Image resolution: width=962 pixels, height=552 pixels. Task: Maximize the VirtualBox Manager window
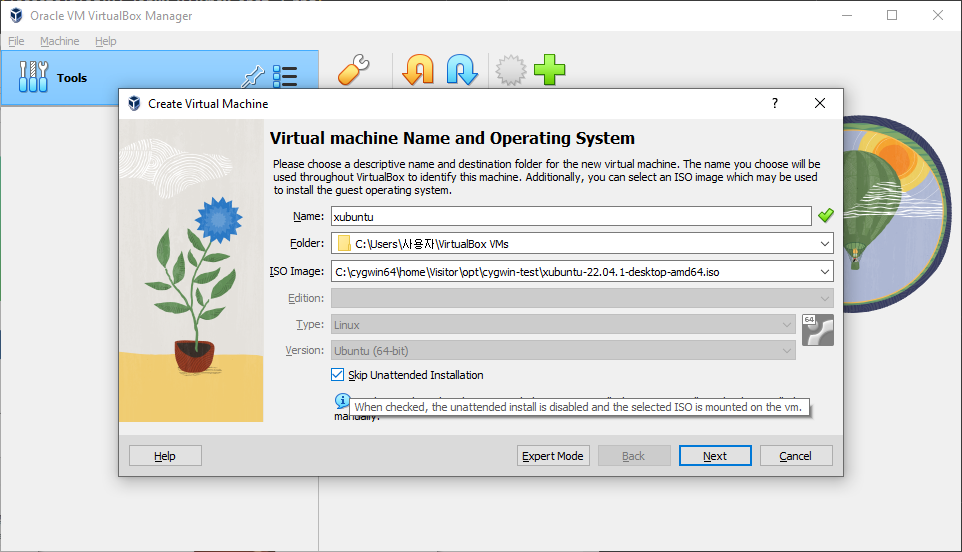click(x=892, y=15)
